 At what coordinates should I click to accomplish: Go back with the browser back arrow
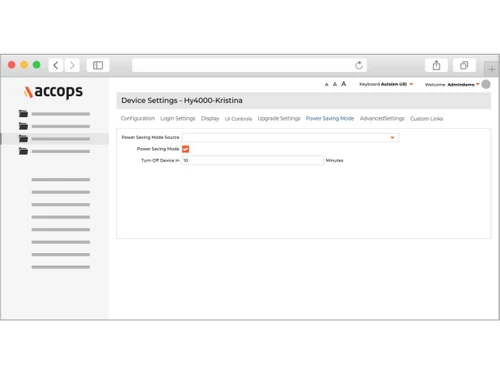tap(56, 65)
